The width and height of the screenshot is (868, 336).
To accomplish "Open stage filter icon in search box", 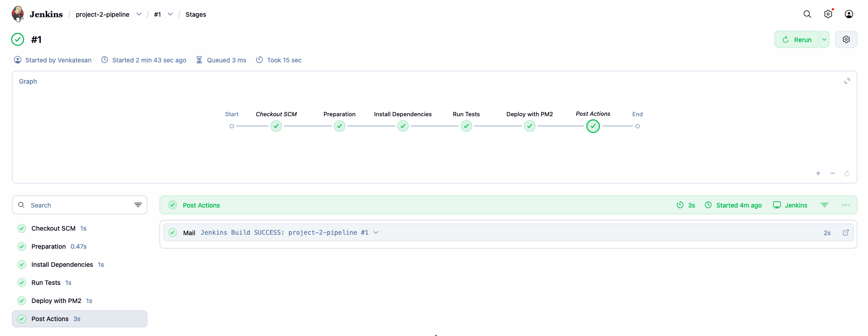I will (x=138, y=205).
